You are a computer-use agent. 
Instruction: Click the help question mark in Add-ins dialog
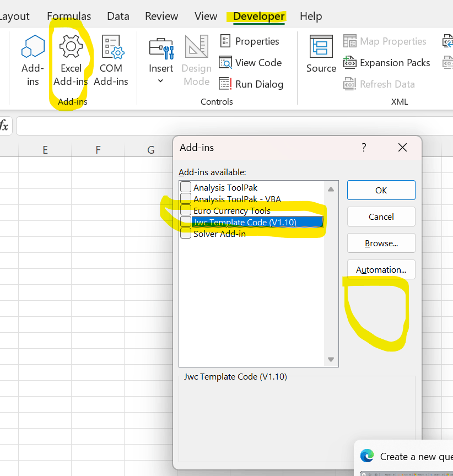364,148
